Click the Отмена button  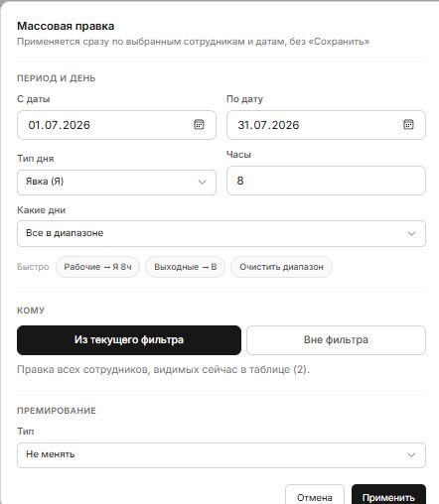315,497
